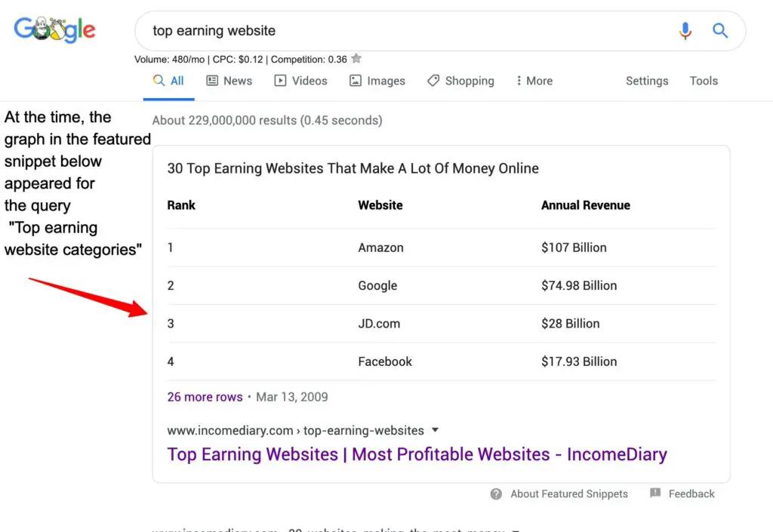Click the Volume 480/mo keyword stats text
Image resolution: width=773 pixels, height=532 pixels.
[241, 60]
